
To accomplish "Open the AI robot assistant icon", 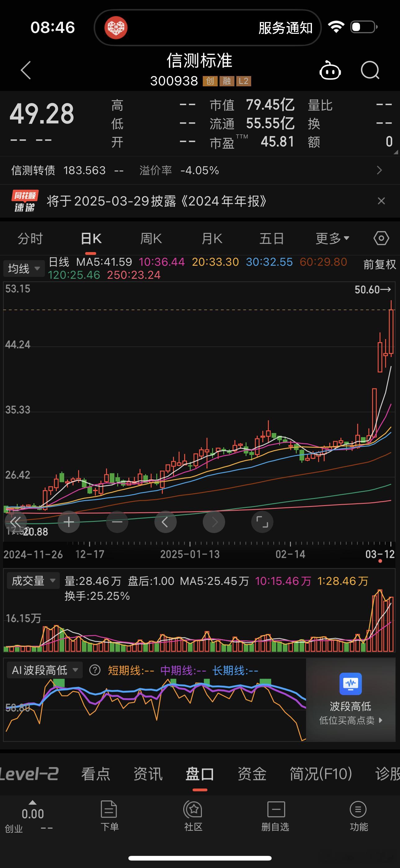I will (330, 70).
